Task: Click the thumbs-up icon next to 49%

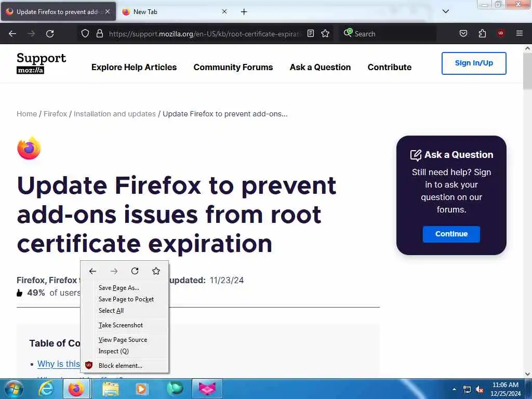Action: coord(19,293)
